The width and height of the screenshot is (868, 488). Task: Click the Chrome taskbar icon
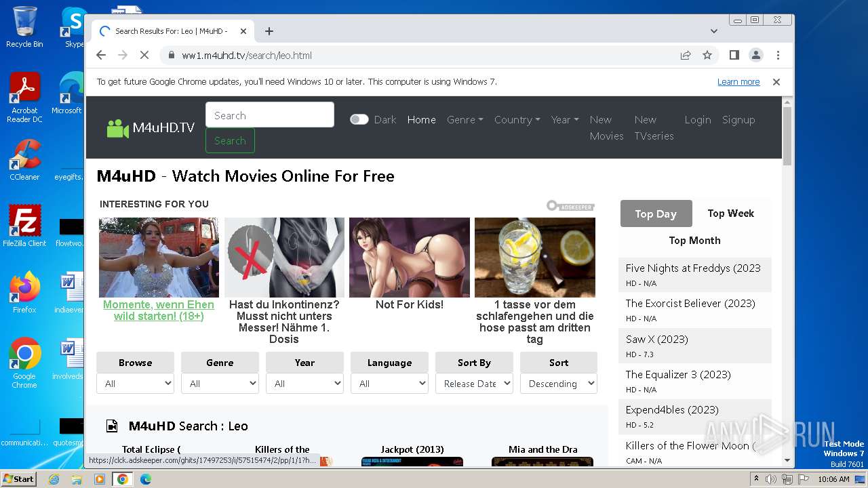pyautogui.click(x=123, y=479)
